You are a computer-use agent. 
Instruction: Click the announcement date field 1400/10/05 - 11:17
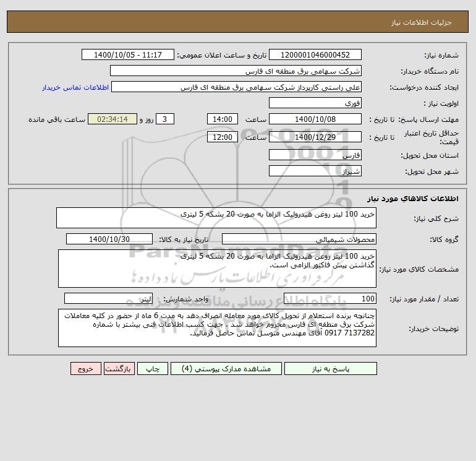coord(128,54)
